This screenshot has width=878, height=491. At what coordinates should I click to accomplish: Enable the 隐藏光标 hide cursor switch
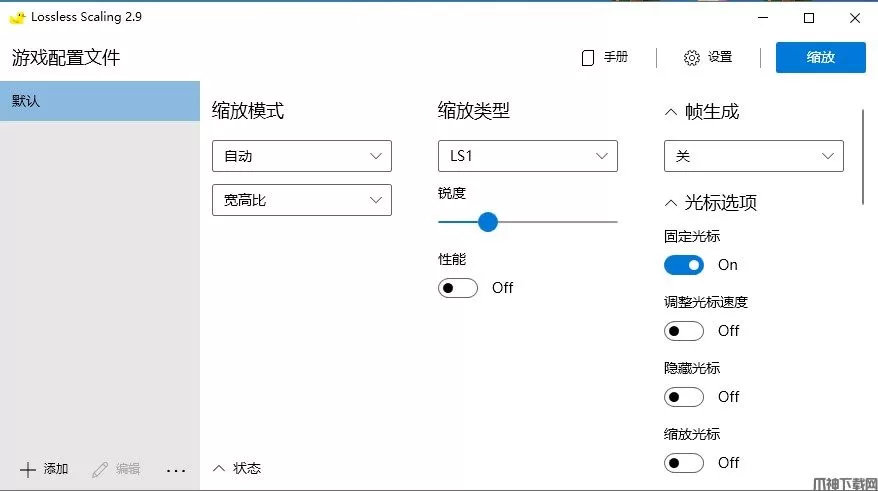click(x=684, y=397)
